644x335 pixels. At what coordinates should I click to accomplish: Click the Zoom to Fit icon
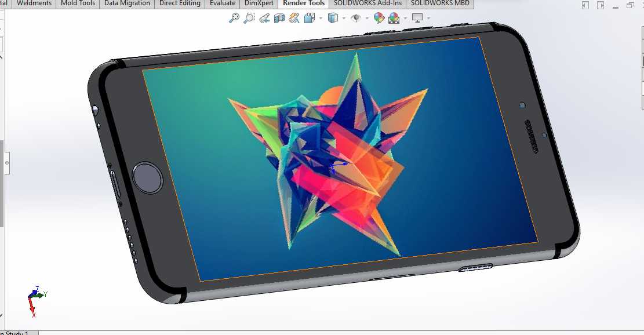point(234,18)
